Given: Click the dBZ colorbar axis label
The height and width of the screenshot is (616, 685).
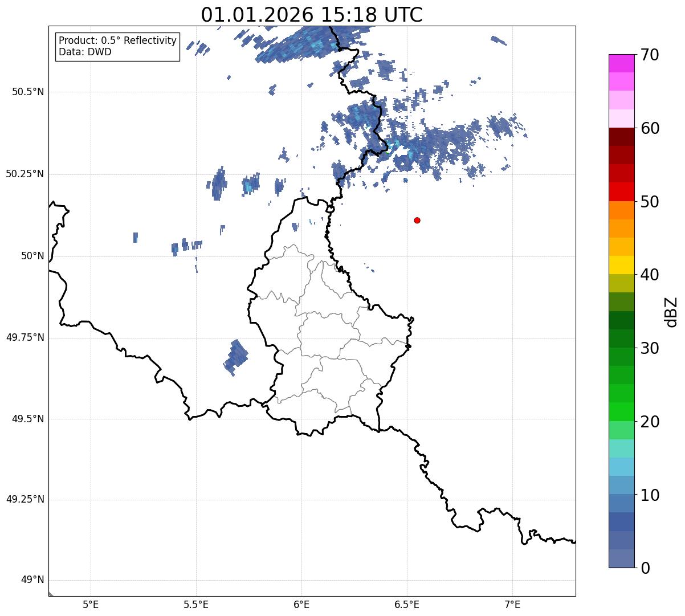Looking at the screenshot, I should pyautogui.click(x=671, y=312).
